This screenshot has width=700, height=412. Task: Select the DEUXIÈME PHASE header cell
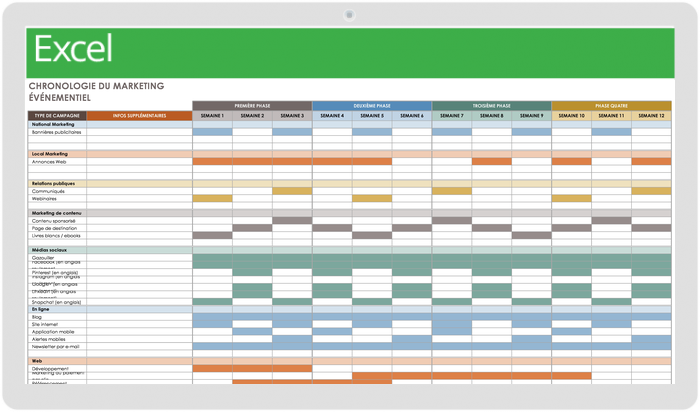coord(371,105)
